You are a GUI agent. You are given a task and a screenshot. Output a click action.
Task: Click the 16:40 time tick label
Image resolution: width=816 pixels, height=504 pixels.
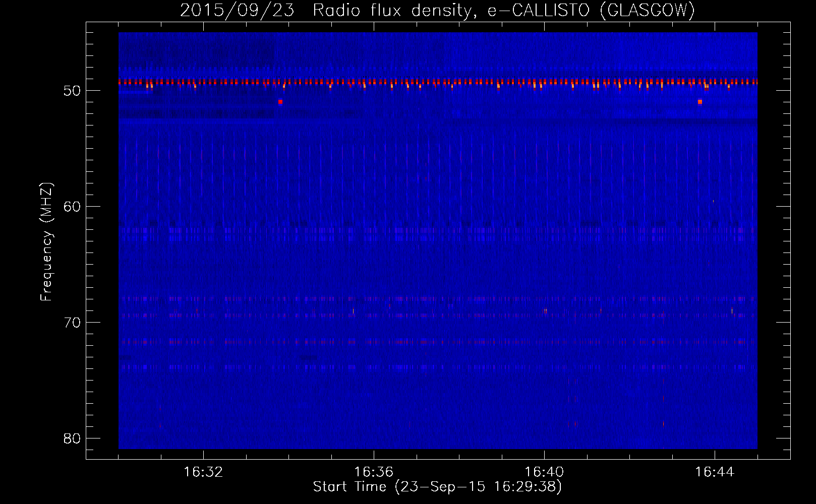coord(544,472)
